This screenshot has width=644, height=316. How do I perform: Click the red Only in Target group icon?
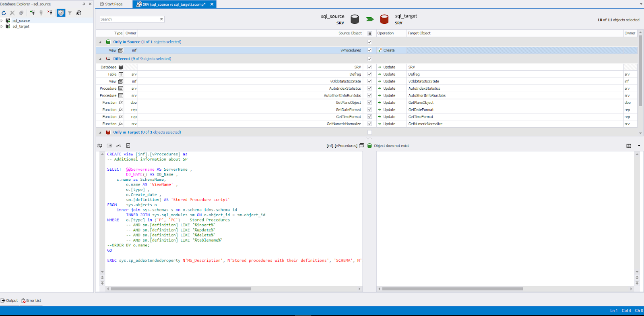(x=108, y=132)
